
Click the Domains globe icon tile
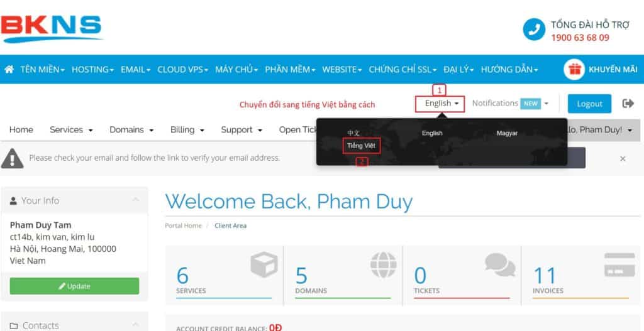pyautogui.click(x=383, y=265)
